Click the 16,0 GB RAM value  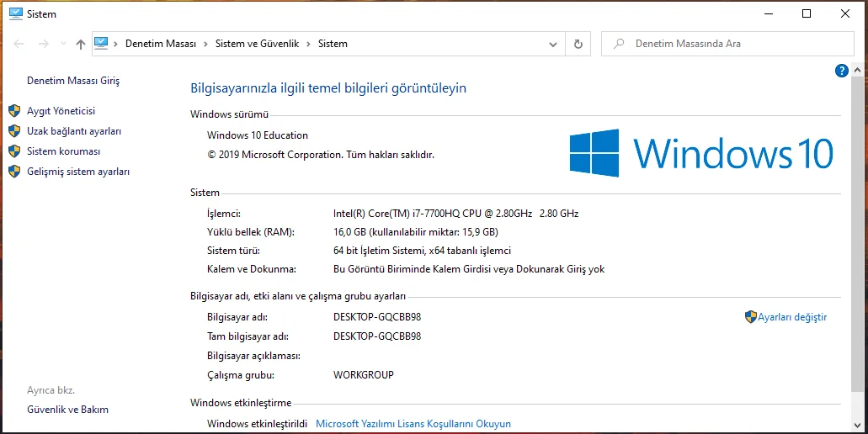(416, 232)
